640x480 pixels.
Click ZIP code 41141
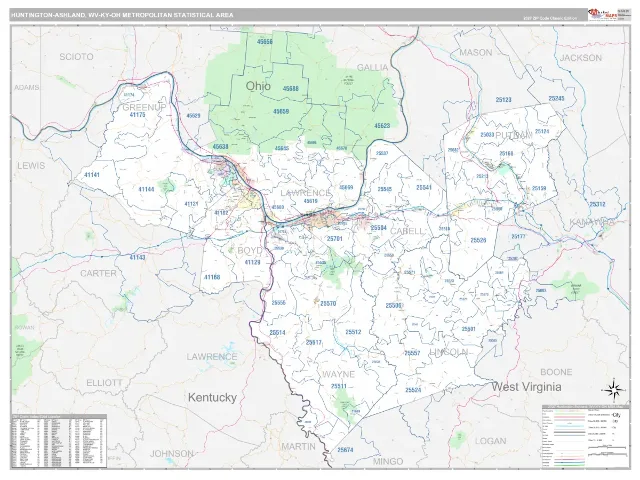[x=92, y=175]
